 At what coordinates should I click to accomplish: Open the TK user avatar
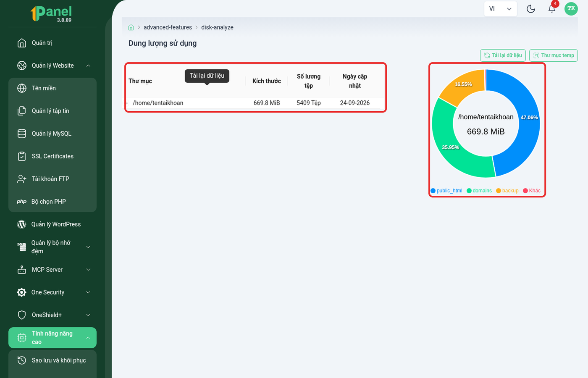tap(571, 9)
